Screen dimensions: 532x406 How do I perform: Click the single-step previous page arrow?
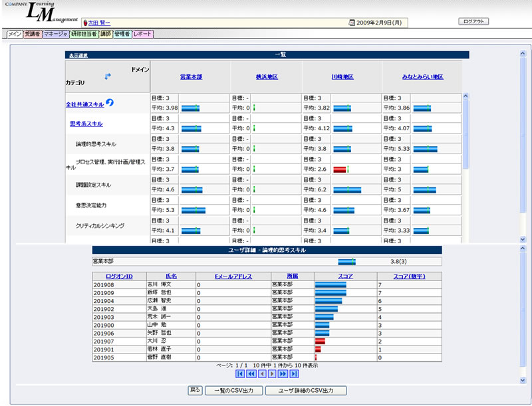261,374
